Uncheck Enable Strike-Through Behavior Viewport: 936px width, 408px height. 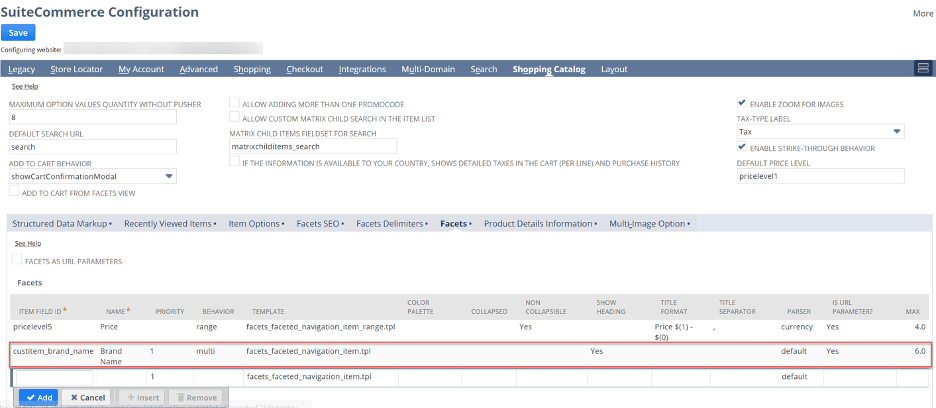(742, 146)
